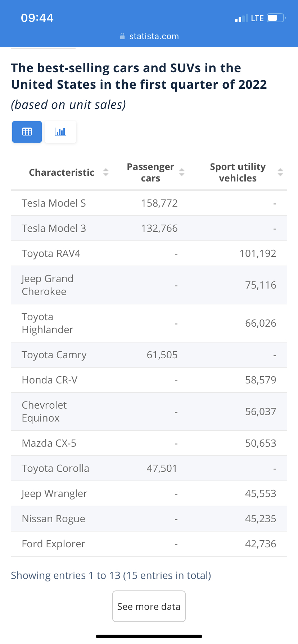Image resolution: width=298 pixels, height=644 pixels.
Task: Tap the lock icon in address bar
Action: [122, 36]
